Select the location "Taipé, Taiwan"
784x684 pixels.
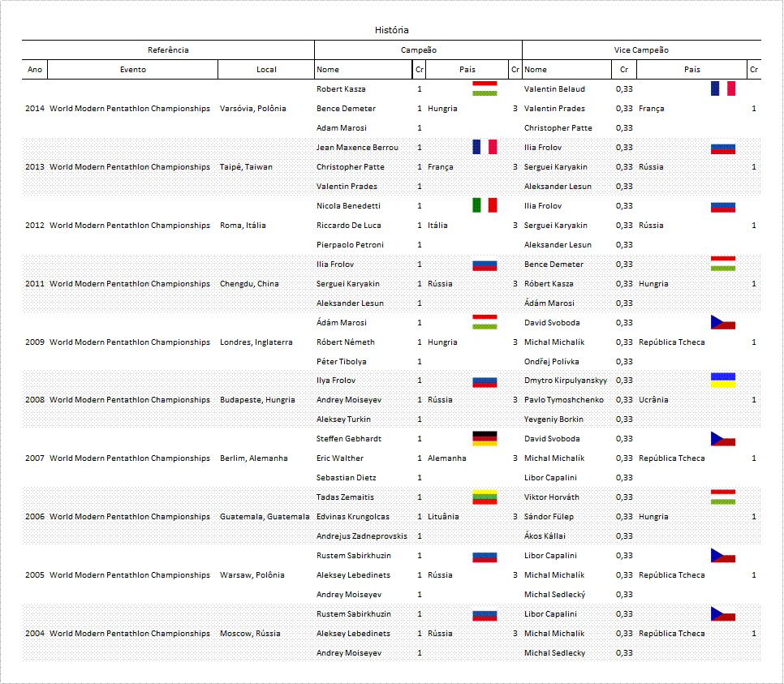tap(246, 167)
